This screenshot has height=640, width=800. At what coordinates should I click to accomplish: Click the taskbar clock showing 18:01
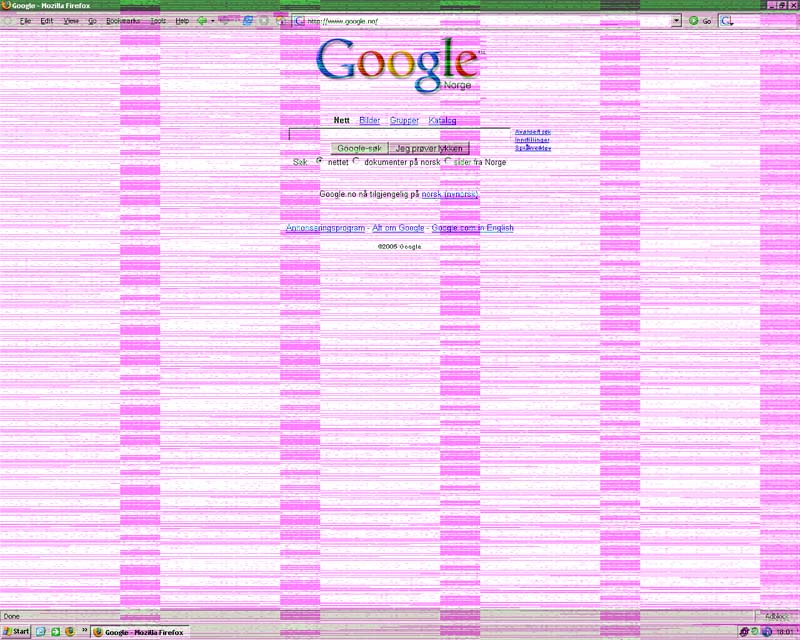coord(785,632)
